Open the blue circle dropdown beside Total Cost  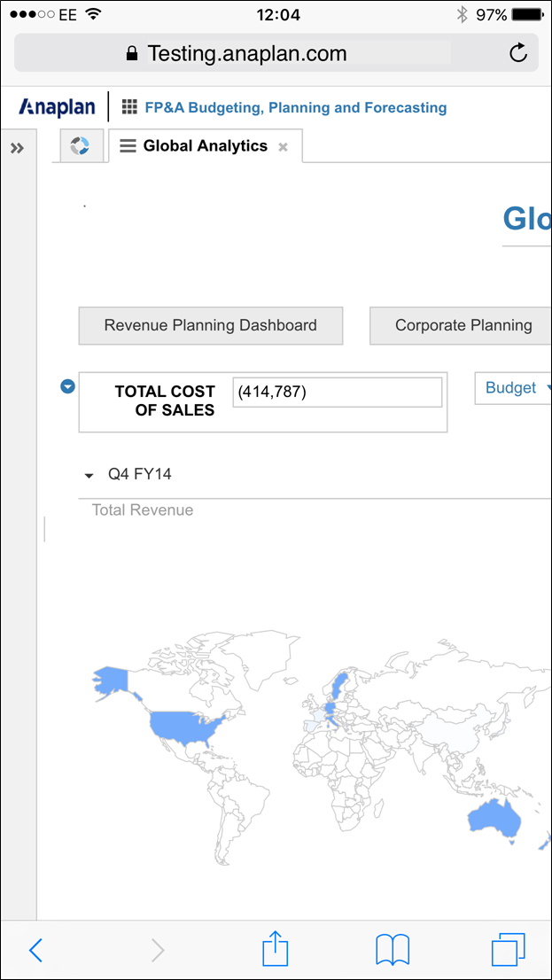67,386
